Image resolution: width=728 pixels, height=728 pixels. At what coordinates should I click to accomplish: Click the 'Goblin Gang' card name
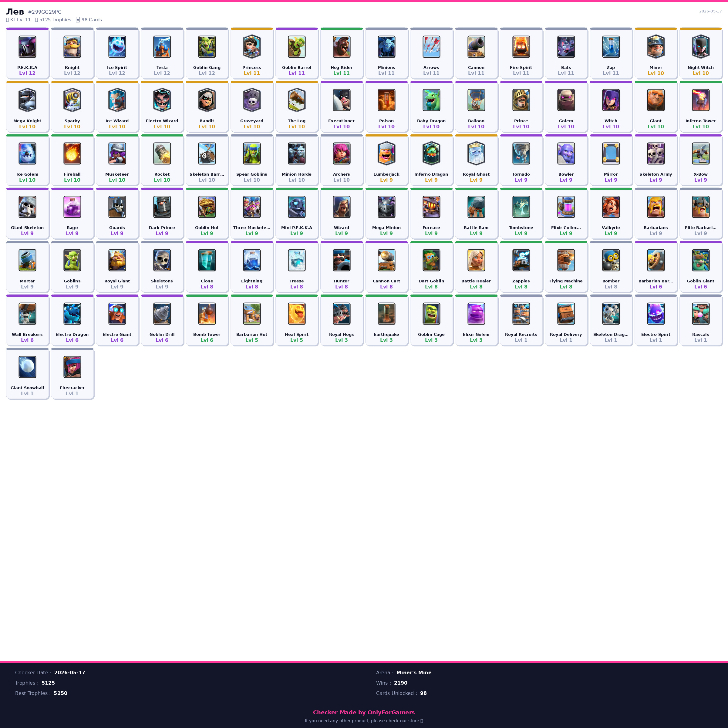pyautogui.click(x=207, y=67)
